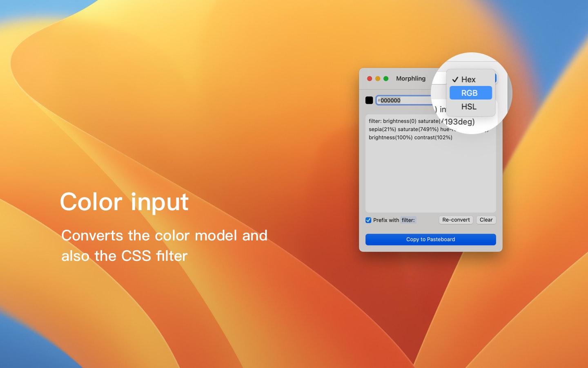The image size is (588, 368).
Task: Zoom the Morphling window with green button
Action: pos(386,79)
